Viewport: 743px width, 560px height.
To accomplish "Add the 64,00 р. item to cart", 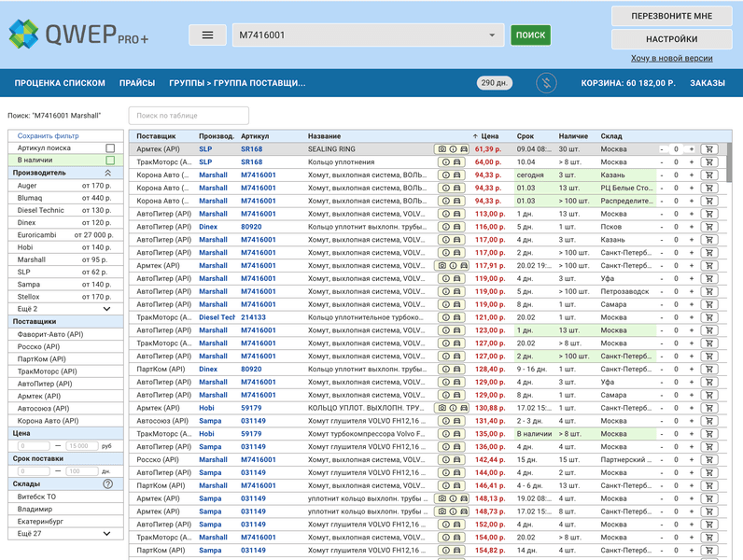I will (x=708, y=162).
